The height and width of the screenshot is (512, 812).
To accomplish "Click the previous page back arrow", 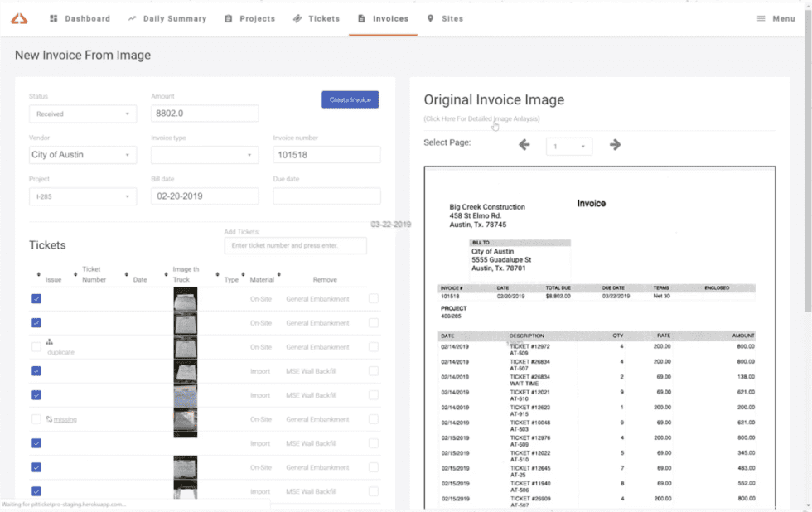I will click(524, 144).
